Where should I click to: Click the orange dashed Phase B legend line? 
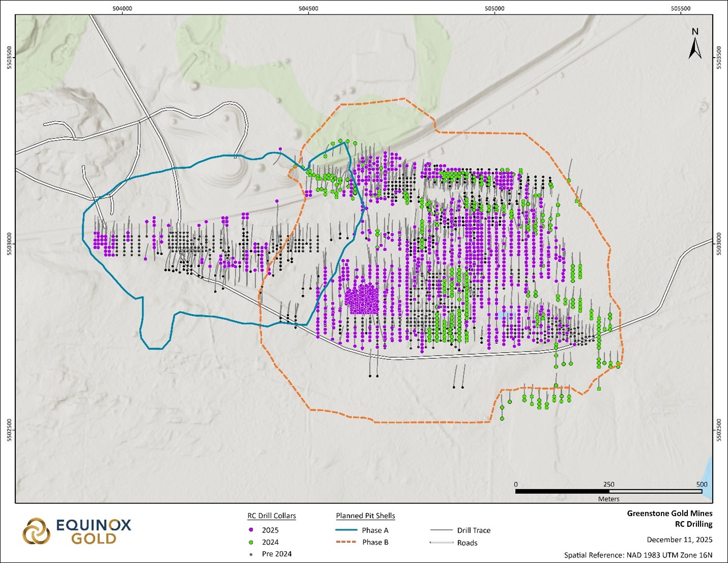(346, 542)
